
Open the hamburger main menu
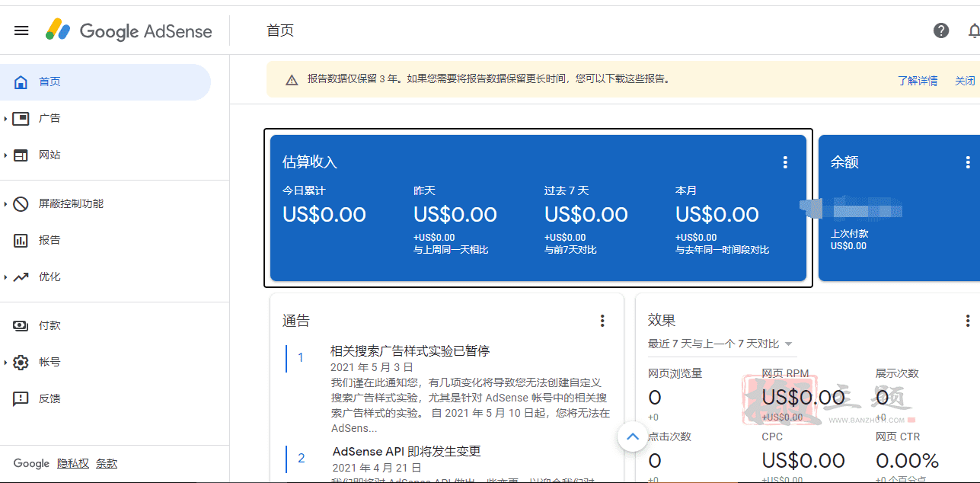(x=21, y=30)
